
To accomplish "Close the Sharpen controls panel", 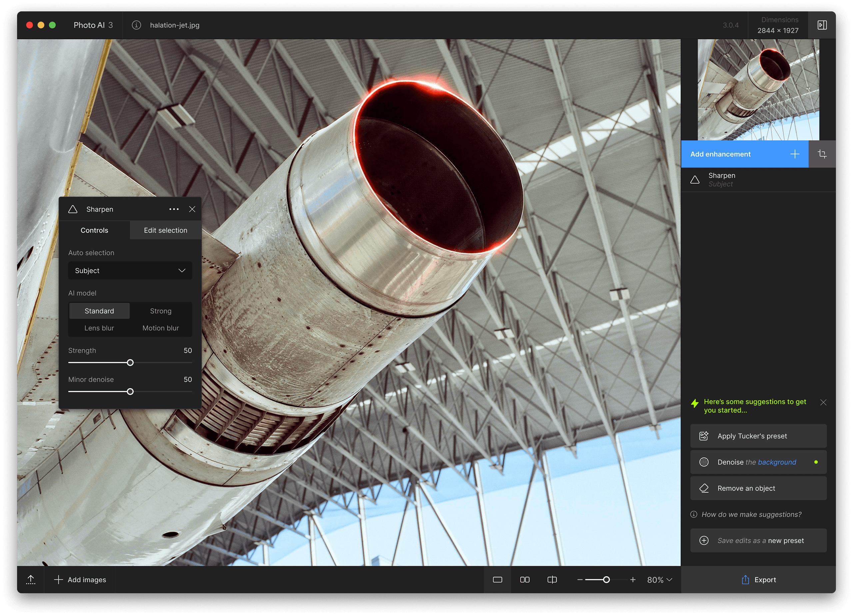I will tap(192, 209).
